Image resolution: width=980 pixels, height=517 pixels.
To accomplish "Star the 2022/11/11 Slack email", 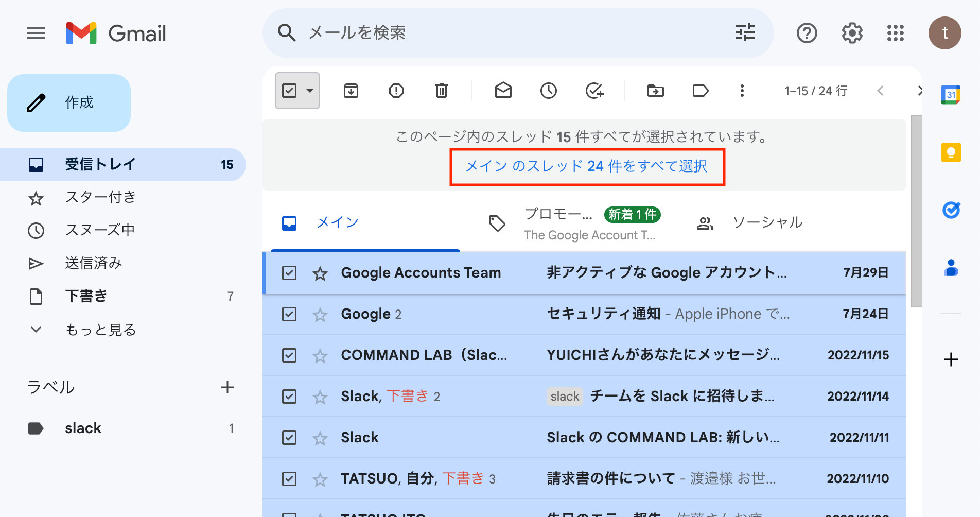I will pos(320,438).
